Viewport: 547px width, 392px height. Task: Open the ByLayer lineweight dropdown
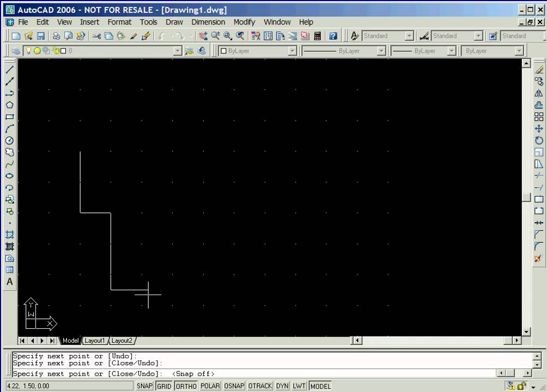(452, 51)
